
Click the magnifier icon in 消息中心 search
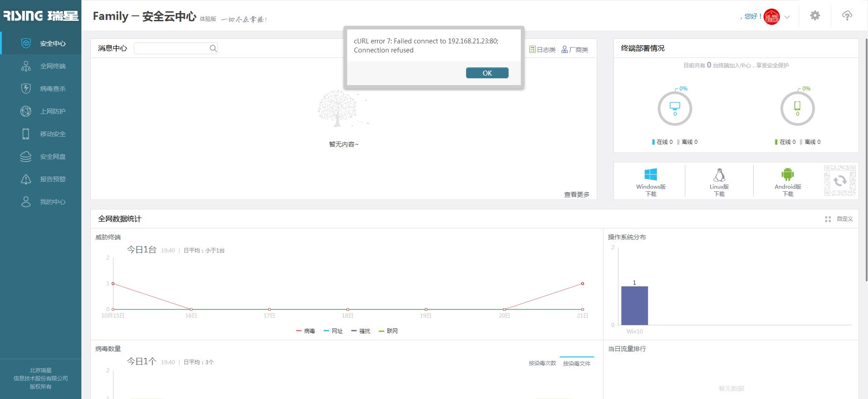213,48
